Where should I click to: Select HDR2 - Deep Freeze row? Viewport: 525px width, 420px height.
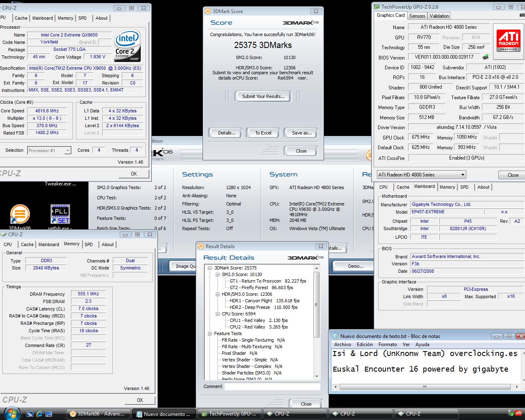click(263, 307)
